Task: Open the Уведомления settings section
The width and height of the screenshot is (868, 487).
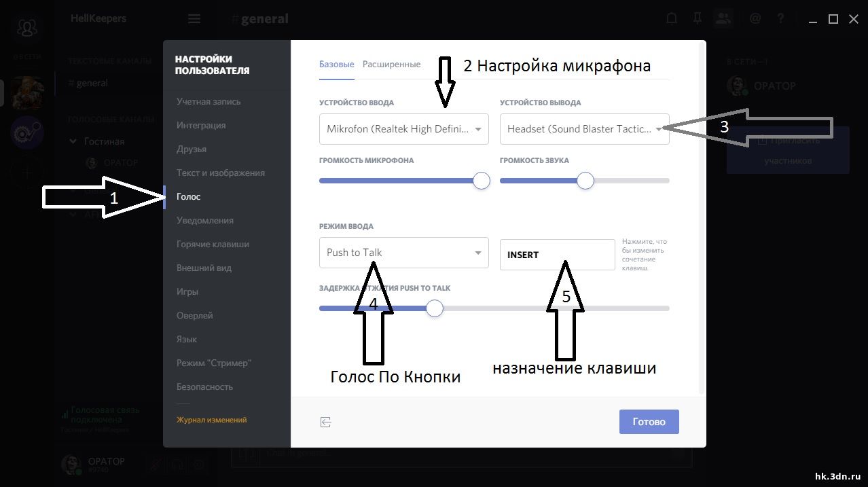Action: click(x=205, y=221)
